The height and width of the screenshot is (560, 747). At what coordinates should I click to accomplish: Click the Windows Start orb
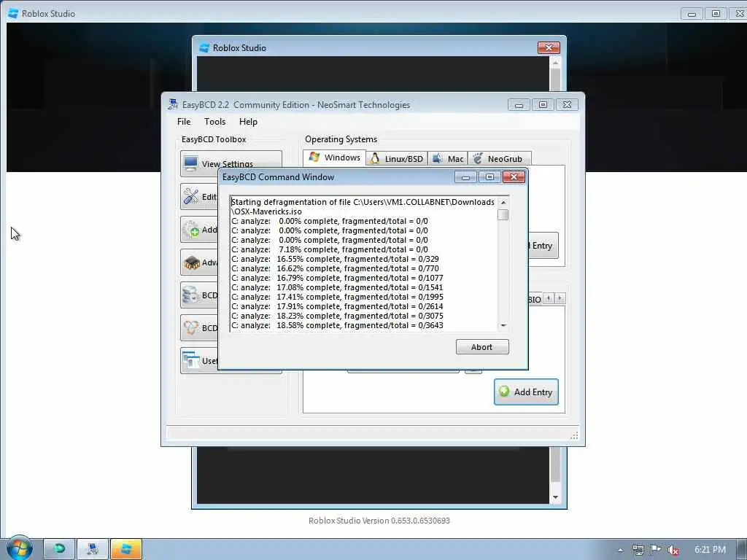pyautogui.click(x=19, y=548)
